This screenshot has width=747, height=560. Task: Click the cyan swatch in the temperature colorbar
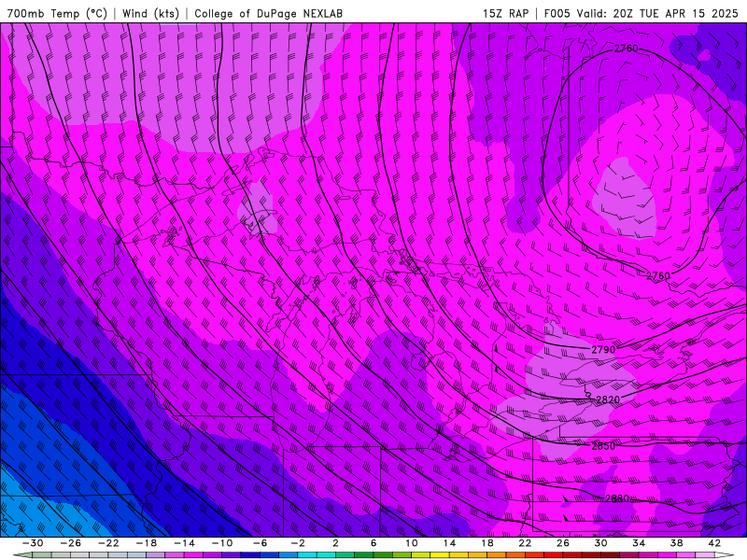(307, 554)
